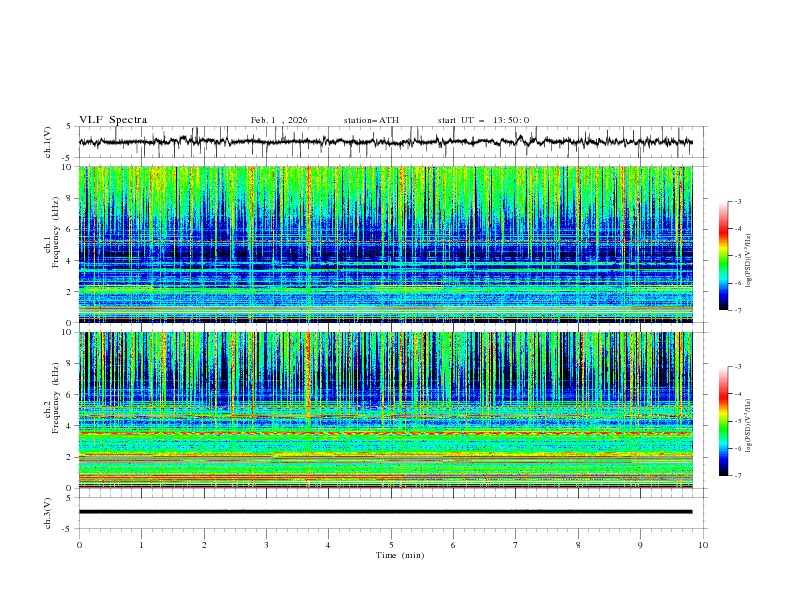
Task: Select the "start UT = 13:50:0" text
Action: click(x=483, y=120)
